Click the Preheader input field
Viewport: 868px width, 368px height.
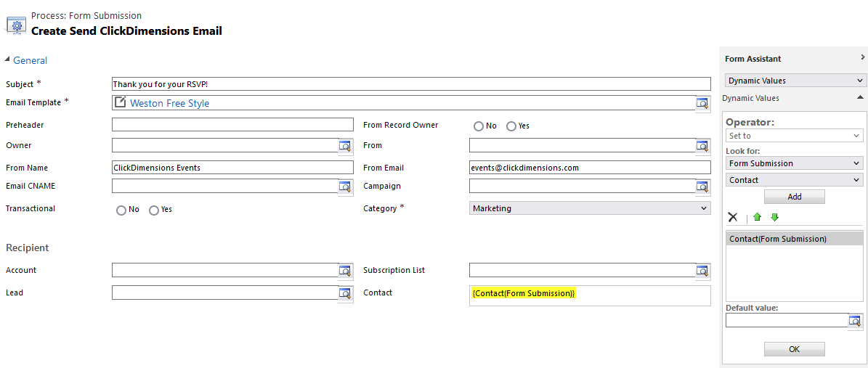click(232, 125)
